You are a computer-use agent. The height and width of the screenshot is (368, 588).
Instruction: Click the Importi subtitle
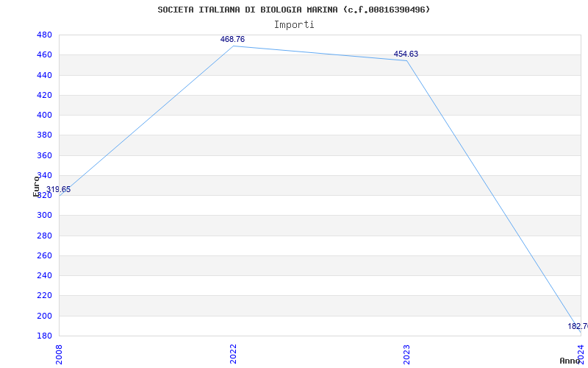click(x=294, y=25)
